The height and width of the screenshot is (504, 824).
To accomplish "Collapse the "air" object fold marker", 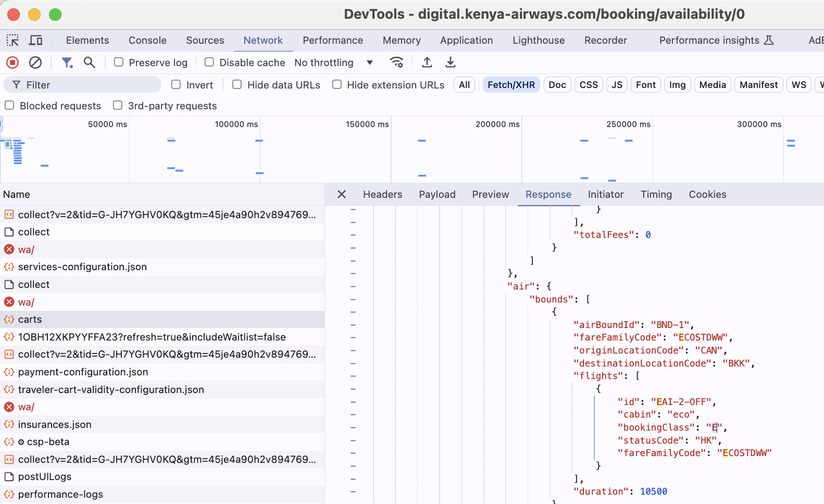I will point(353,286).
